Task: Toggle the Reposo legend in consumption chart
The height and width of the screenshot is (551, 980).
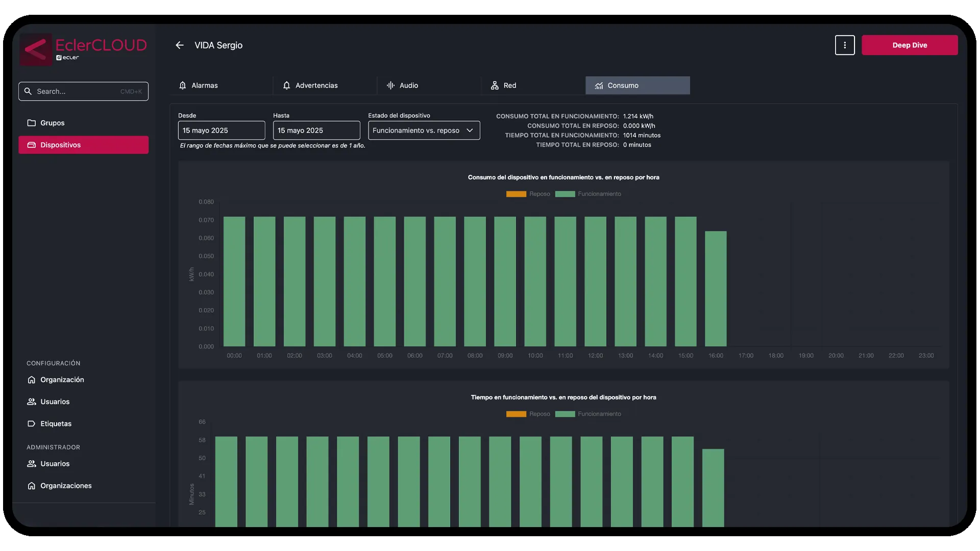Action: [x=528, y=194]
